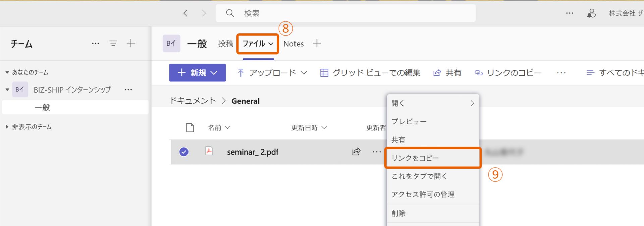Open more options for BIZ-SHIP インターンシップ team
This screenshot has height=226, width=644.
click(x=128, y=90)
